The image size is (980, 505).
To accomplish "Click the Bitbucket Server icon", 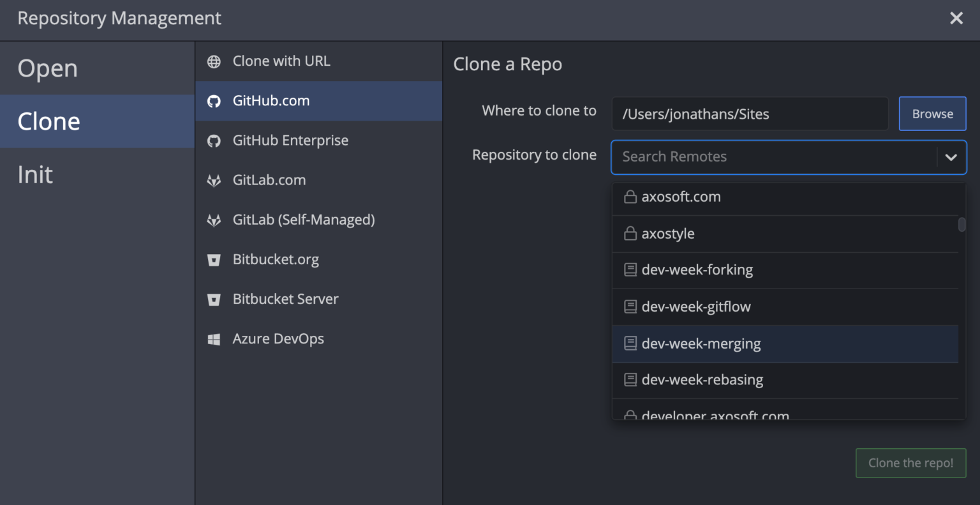I will (x=213, y=298).
